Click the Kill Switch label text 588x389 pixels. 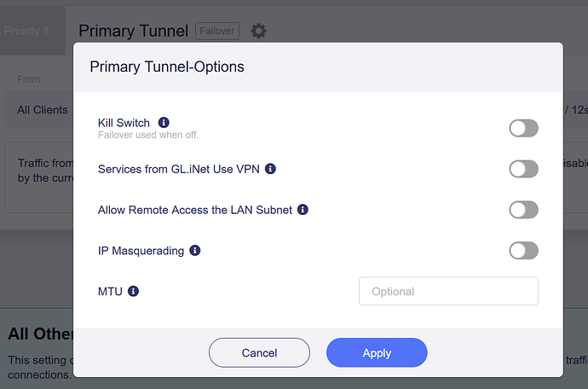click(x=124, y=123)
